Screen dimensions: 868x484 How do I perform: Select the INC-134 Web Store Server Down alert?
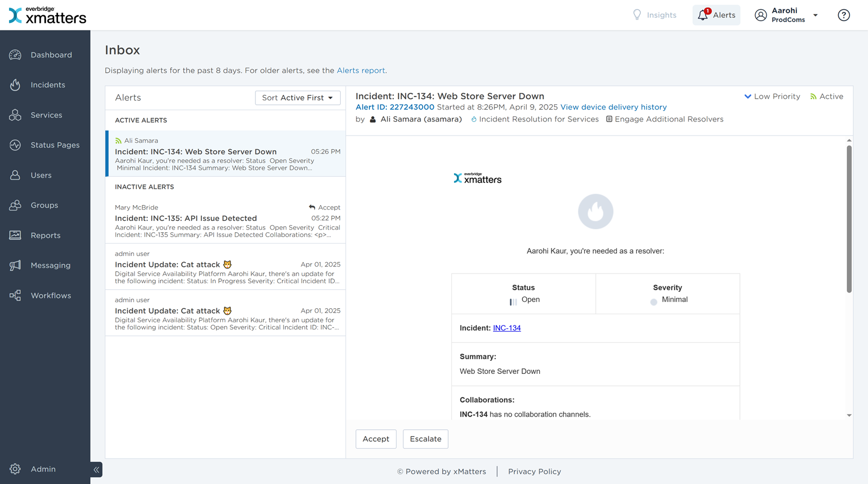(226, 154)
